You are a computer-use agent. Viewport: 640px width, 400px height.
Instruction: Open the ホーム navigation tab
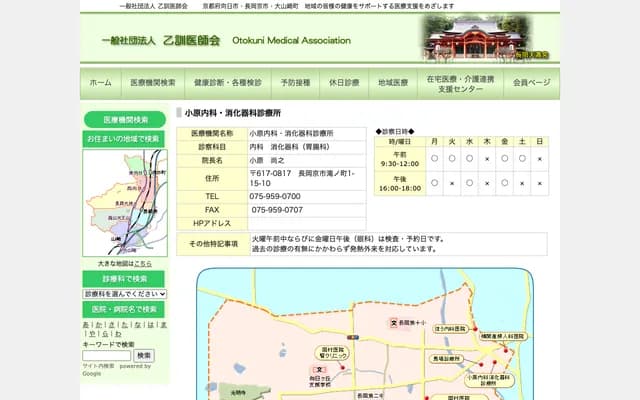pyautogui.click(x=100, y=83)
